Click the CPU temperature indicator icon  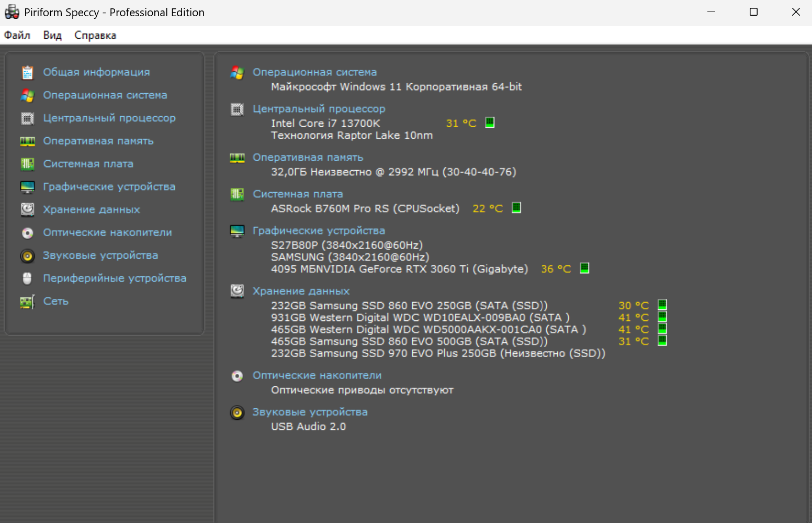[x=490, y=123]
